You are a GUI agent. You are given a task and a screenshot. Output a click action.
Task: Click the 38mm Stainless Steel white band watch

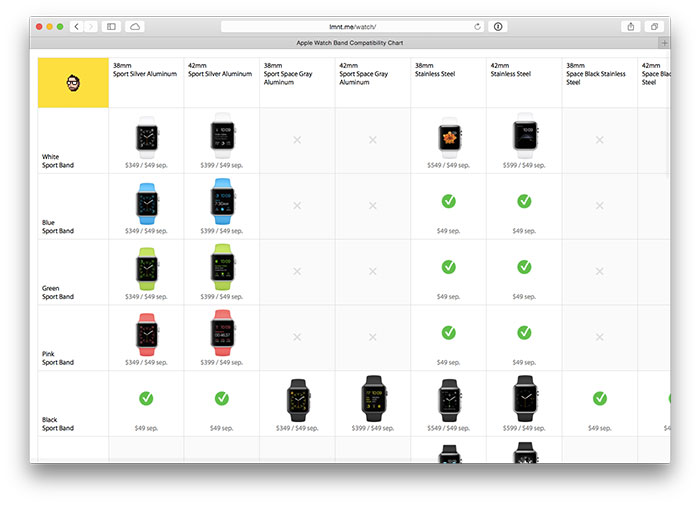pyautogui.click(x=449, y=138)
